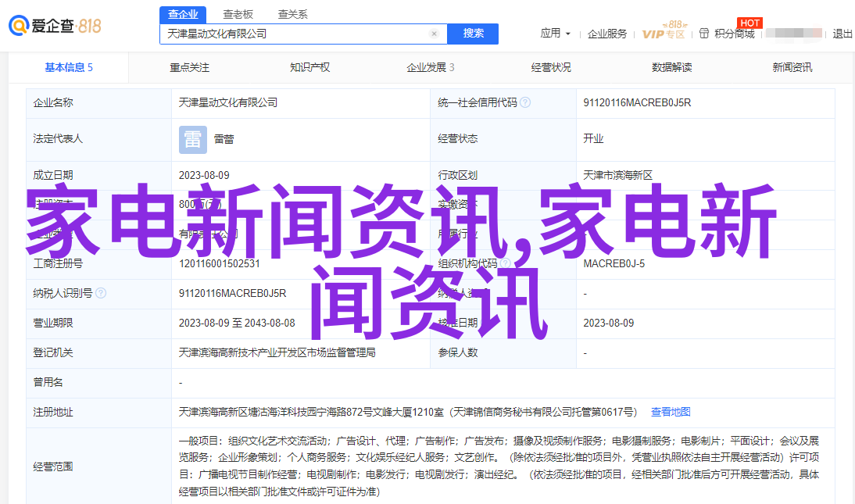Click the 经营状态 label
This screenshot has width=855, height=504.
coord(457,138)
